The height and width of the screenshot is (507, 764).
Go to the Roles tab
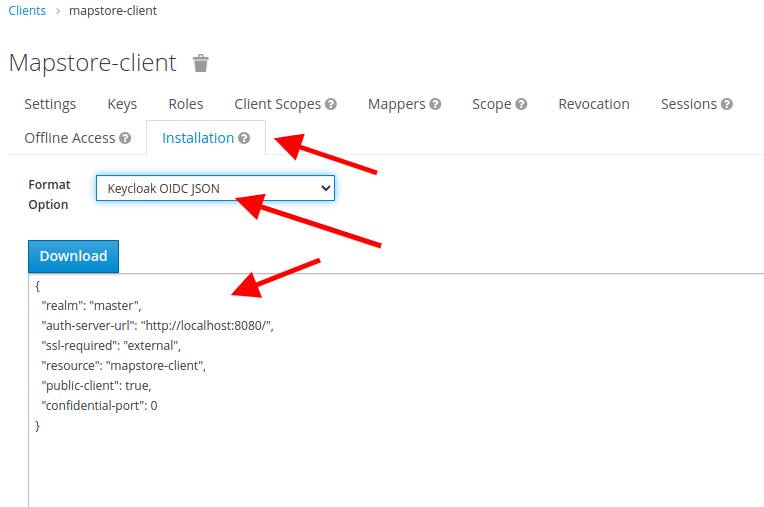point(186,104)
